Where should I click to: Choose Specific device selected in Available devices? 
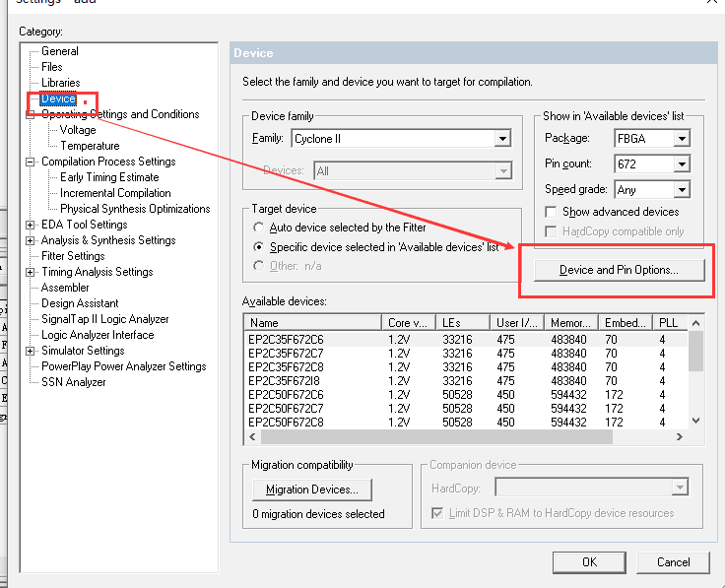point(259,247)
